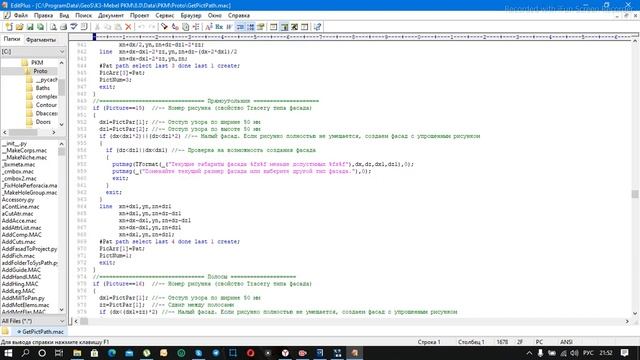Viewport: 640px width, 360px height.
Task: Open the Hex viewer icon
Action: point(219,27)
